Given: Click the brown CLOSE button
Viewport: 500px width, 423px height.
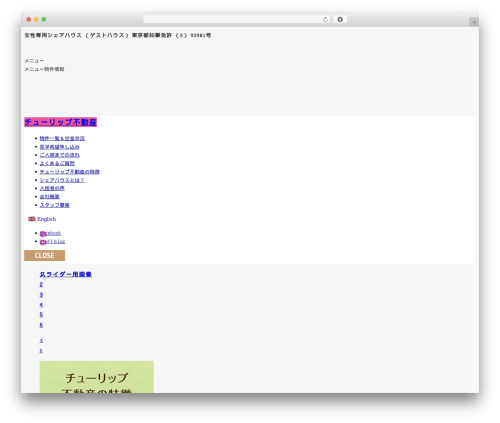Looking at the screenshot, I should coord(44,255).
